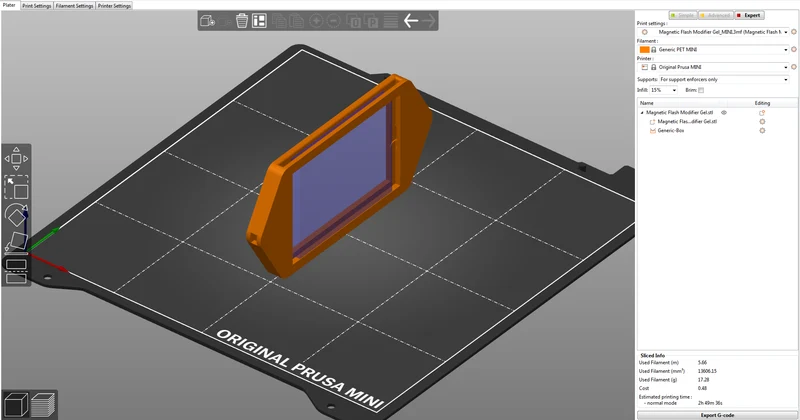Viewport: 800px width, 420px height.
Task: Click the Variable layer height icon
Action: (x=391, y=21)
